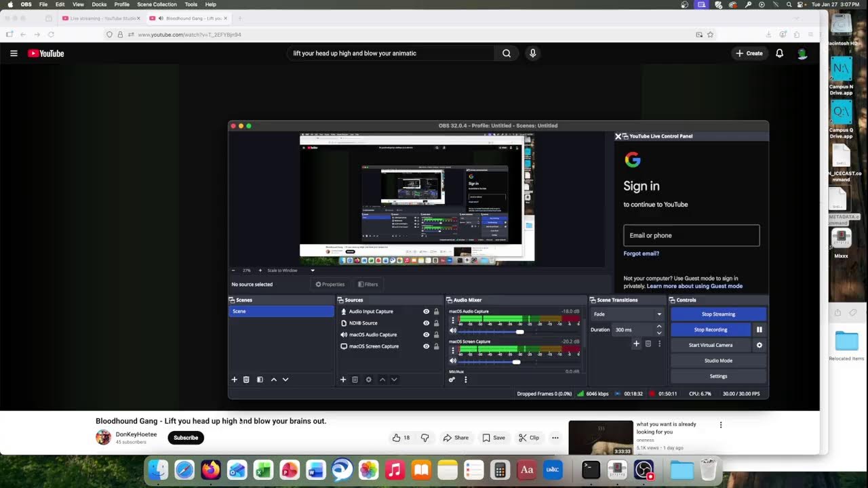
Task: Click Stop Recording button
Action: 711,329
